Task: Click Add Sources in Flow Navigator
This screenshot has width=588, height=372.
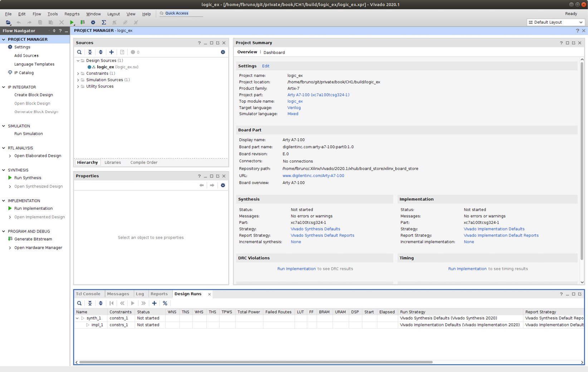Action: click(x=26, y=55)
